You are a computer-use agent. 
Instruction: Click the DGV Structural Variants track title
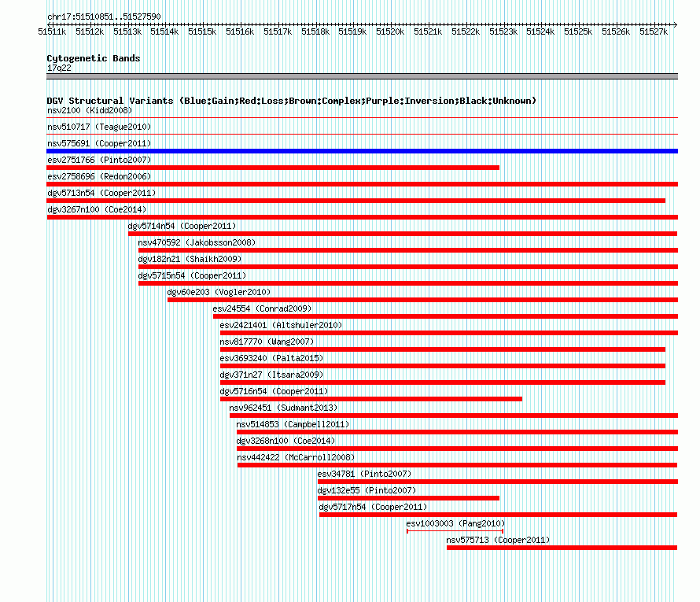292,101
